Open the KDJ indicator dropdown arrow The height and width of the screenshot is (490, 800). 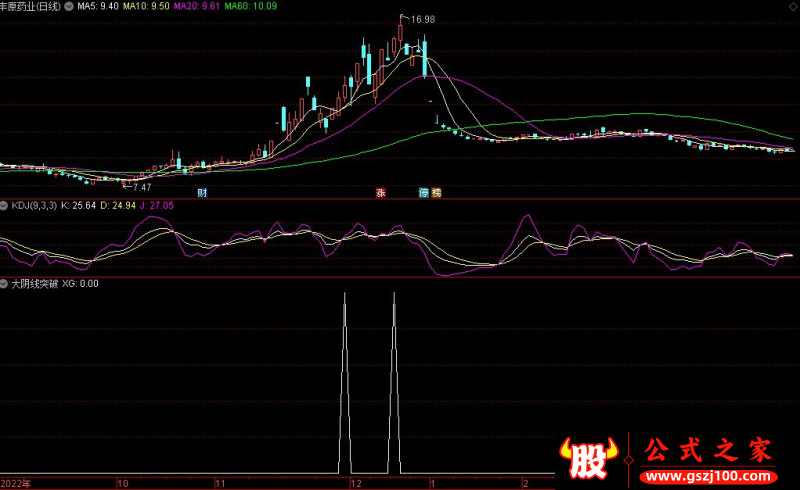(5, 205)
